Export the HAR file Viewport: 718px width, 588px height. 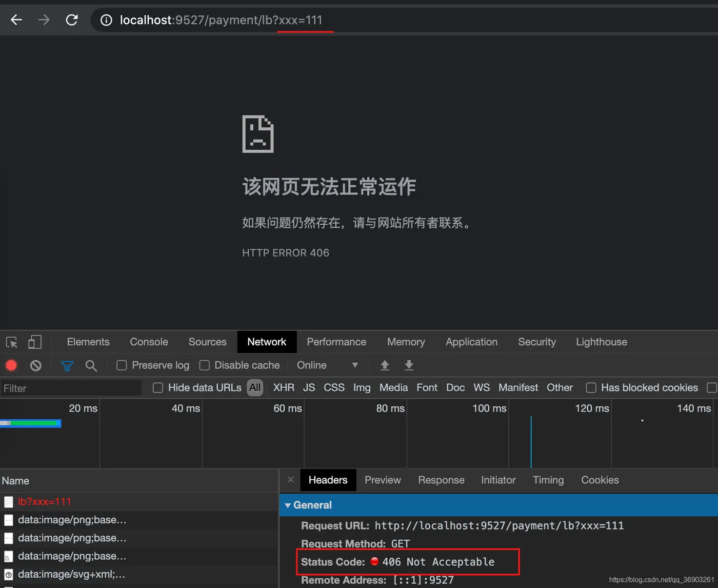(409, 365)
